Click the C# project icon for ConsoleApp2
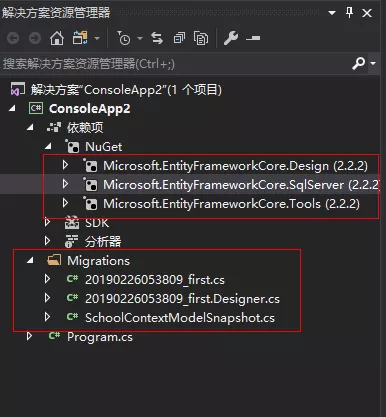Screen dimensions: 386x417 tap(36, 108)
